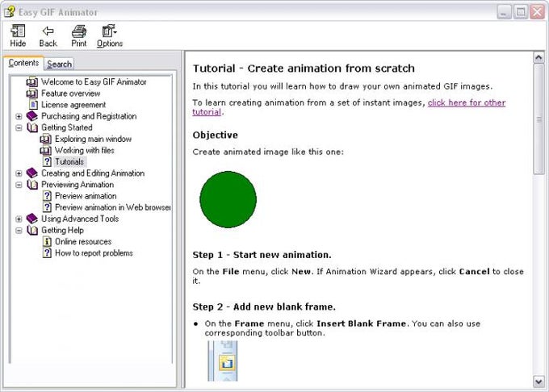The height and width of the screenshot is (392, 549).
Task: Collapse the Getting Started node
Action: 19,128
